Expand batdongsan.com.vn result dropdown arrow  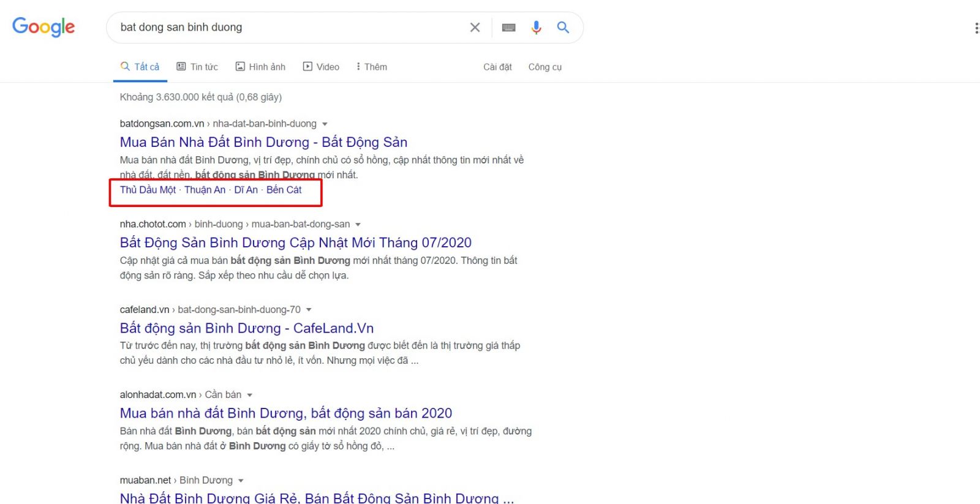[325, 124]
